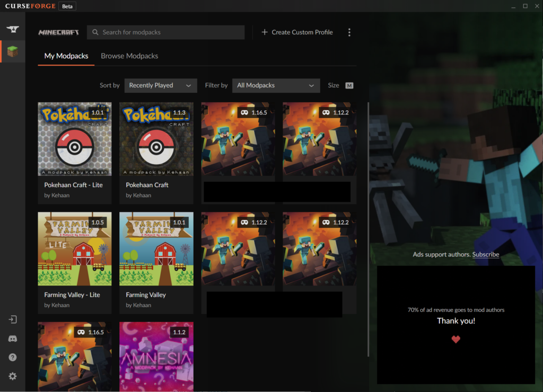Focus the Search for modpacks field
Screen dimensions: 543x392
(x=165, y=32)
